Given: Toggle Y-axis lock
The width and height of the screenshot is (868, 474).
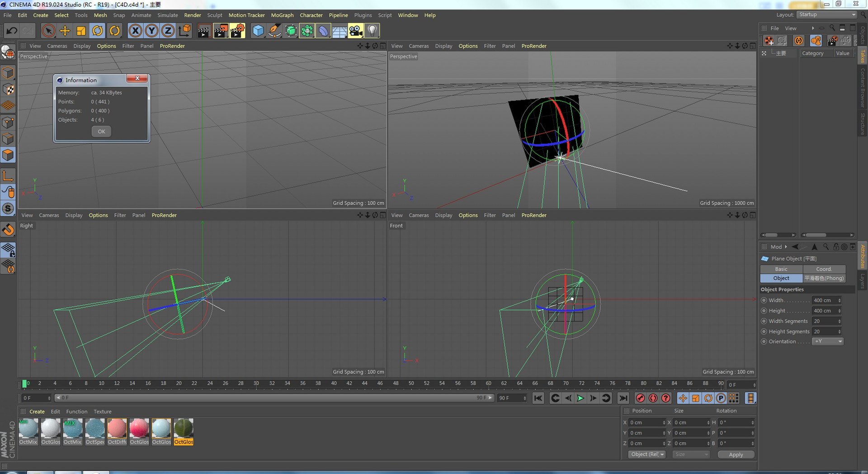Looking at the screenshot, I should 151,31.
